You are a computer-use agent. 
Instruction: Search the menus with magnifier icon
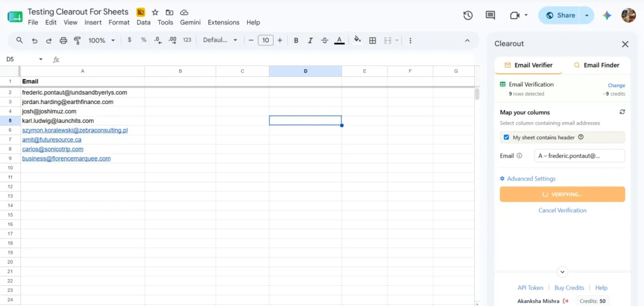tap(19, 40)
